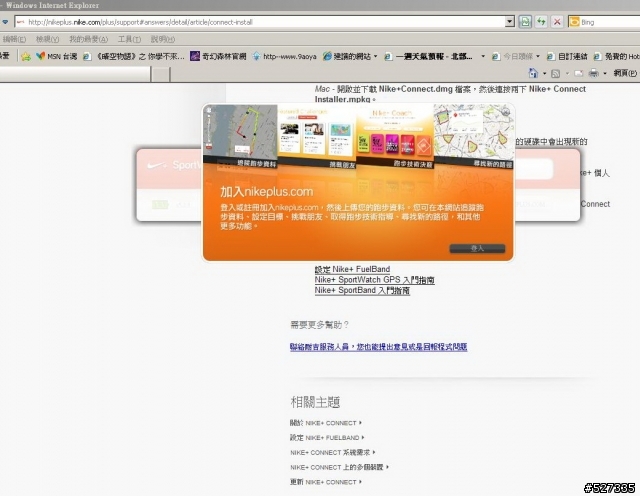Open the 一週天氣預報 favorite
This screenshot has height=496, width=640.
pyautogui.click(x=429, y=56)
